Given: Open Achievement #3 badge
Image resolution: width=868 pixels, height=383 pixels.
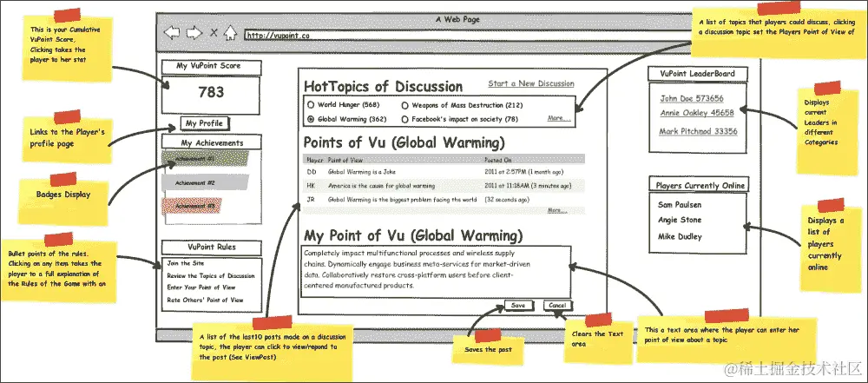Looking at the screenshot, I should point(192,206).
